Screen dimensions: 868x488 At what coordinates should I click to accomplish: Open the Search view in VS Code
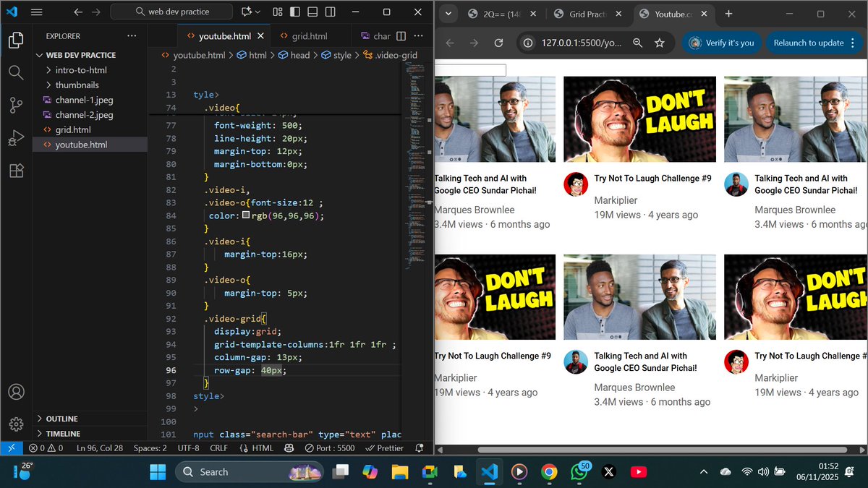16,72
